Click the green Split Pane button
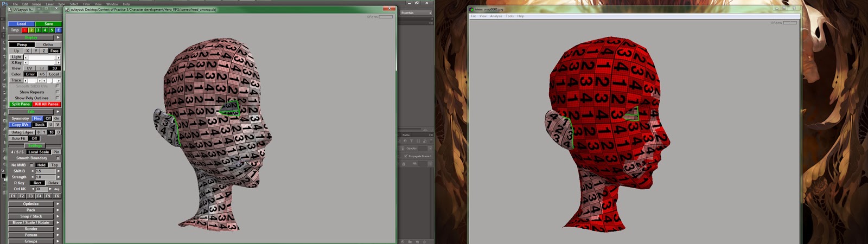Screen dimensions: 868x244 click(x=21, y=104)
